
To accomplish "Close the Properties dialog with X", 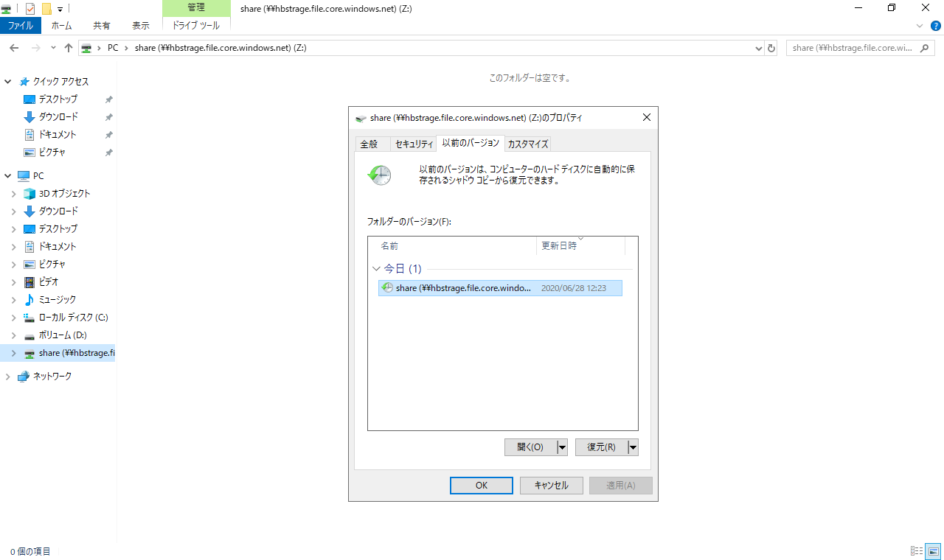I will (x=647, y=117).
